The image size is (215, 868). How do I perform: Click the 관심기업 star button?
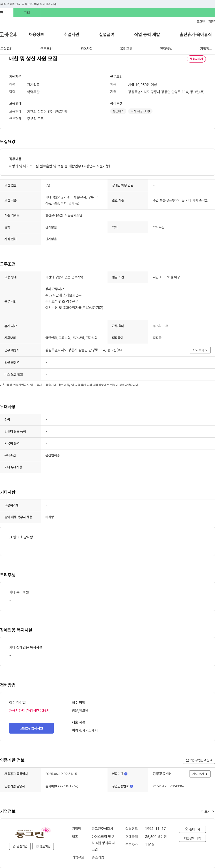coord(20,846)
